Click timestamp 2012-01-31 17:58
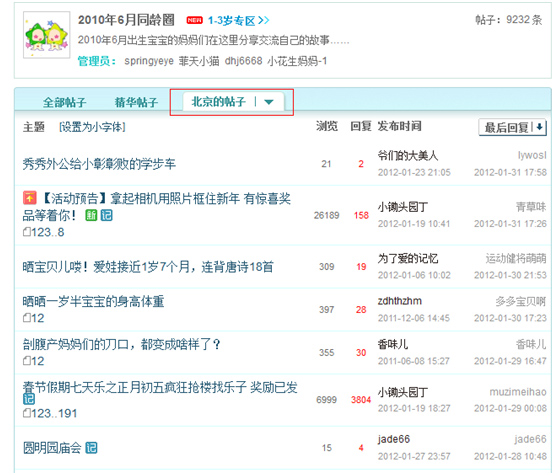 click(x=510, y=173)
